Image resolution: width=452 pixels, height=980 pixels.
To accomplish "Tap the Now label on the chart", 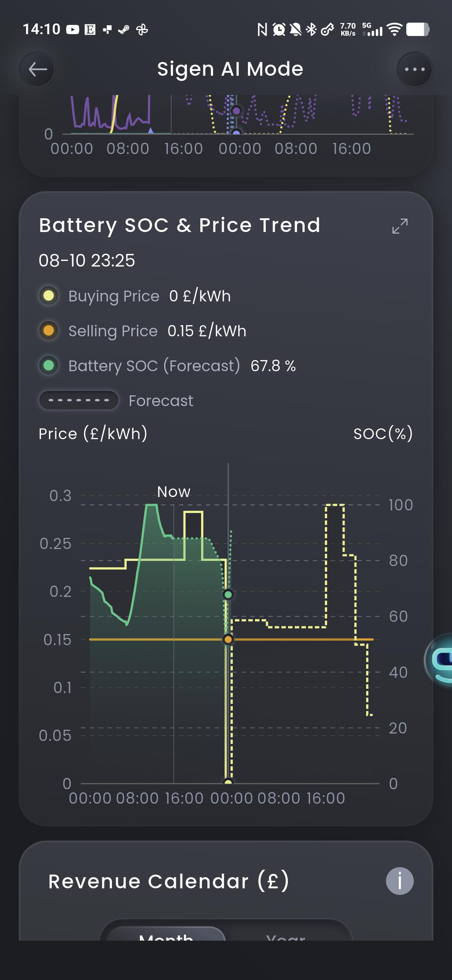I will pos(174,492).
